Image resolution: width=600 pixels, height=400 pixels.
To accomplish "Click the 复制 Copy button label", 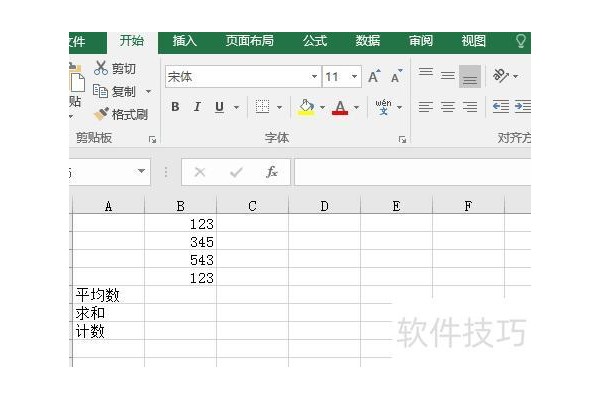I will point(124,91).
